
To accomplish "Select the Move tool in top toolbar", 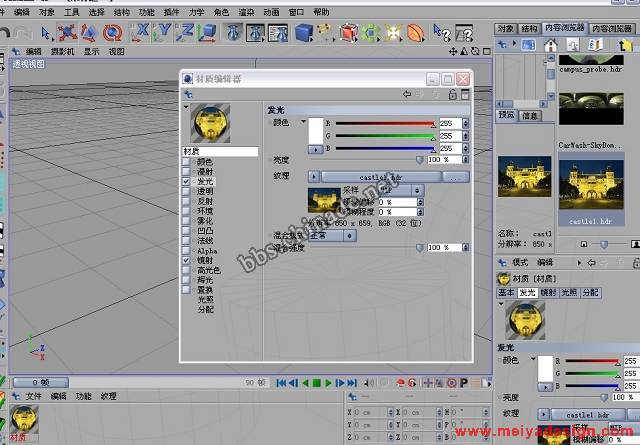I will pyautogui.click(x=67, y=33).
